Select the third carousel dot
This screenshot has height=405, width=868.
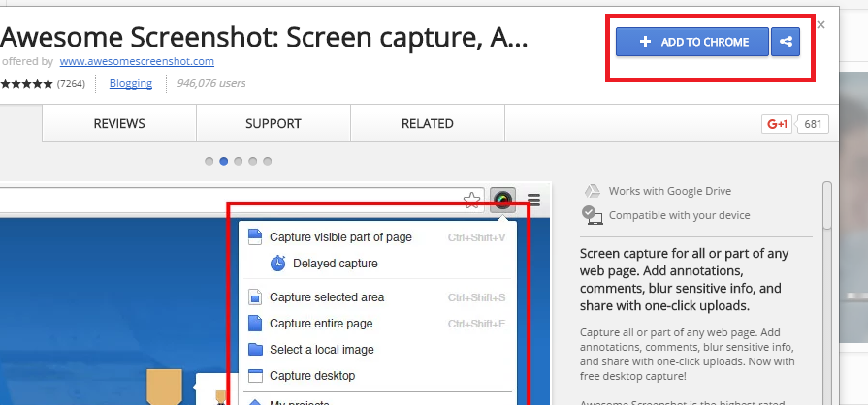click(238, 162)
